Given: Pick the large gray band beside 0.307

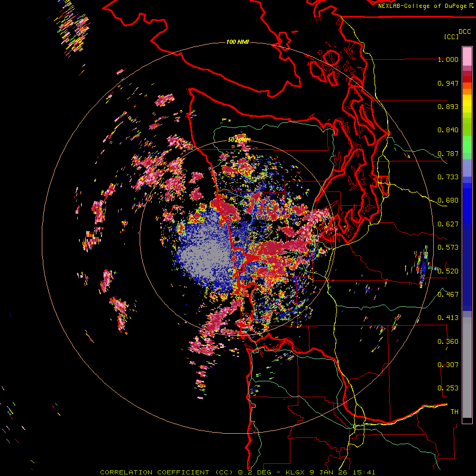Looking at the screenshot, I should point(467,368).
